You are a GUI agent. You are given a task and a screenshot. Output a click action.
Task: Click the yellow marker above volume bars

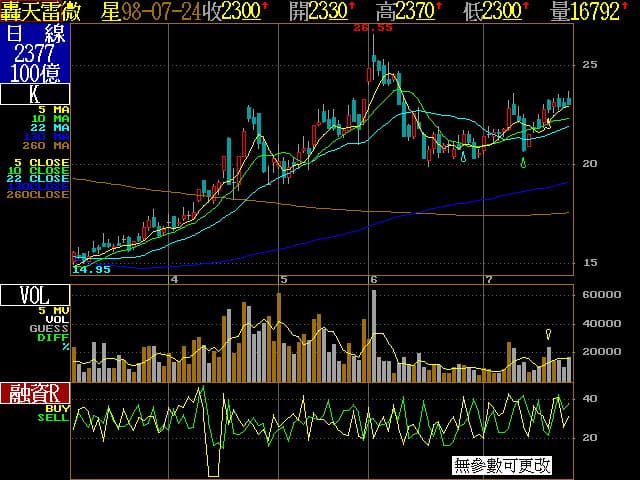(548, 334)
